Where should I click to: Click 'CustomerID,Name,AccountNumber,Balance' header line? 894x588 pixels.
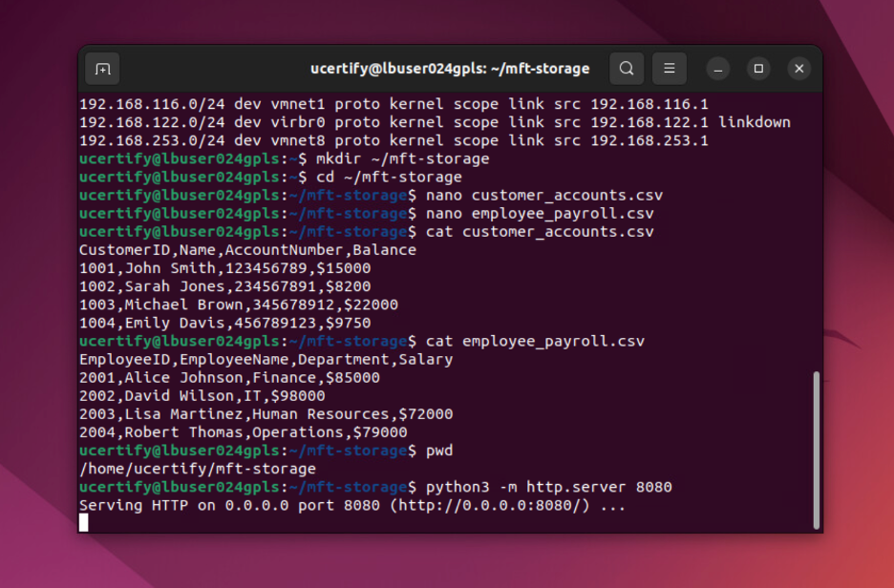click(x=248, y=250)
